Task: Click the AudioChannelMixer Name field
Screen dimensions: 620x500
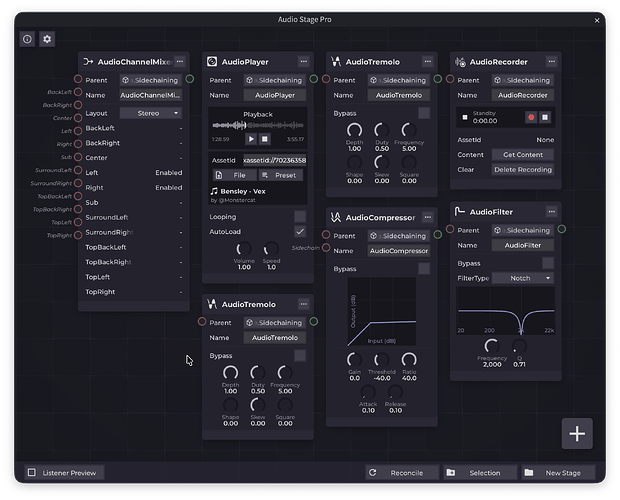Action: point(151,95)
